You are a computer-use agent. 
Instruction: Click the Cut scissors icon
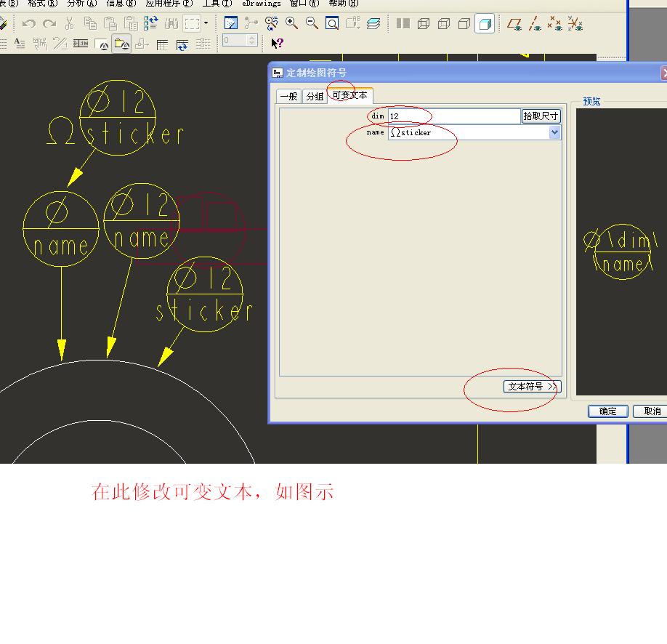pos(69,23)
